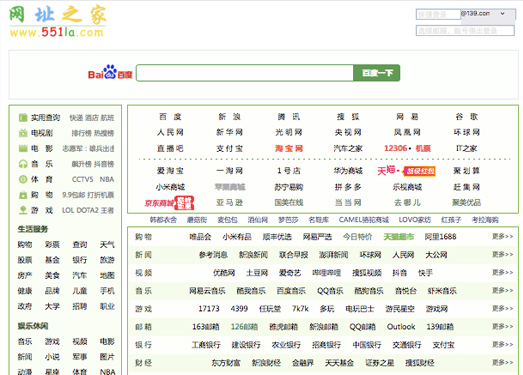523x375 pixels.
Task: Open the 哔哩哔哩 video link
Action: [326, 273]
